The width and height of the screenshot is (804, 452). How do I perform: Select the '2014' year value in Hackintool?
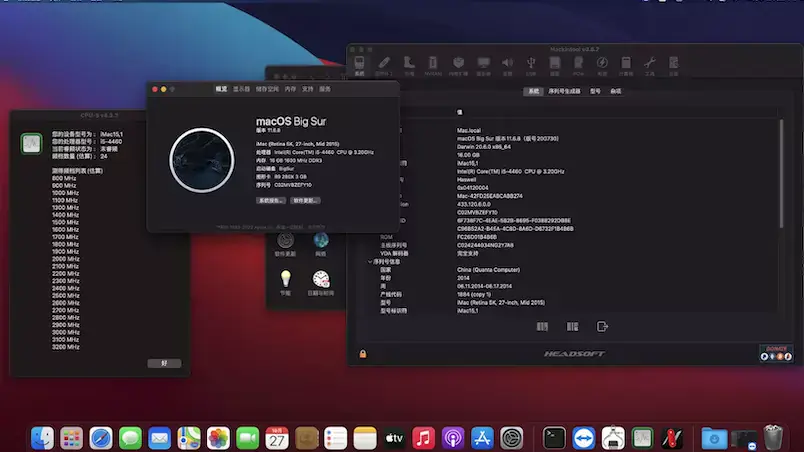coord(463,278)
